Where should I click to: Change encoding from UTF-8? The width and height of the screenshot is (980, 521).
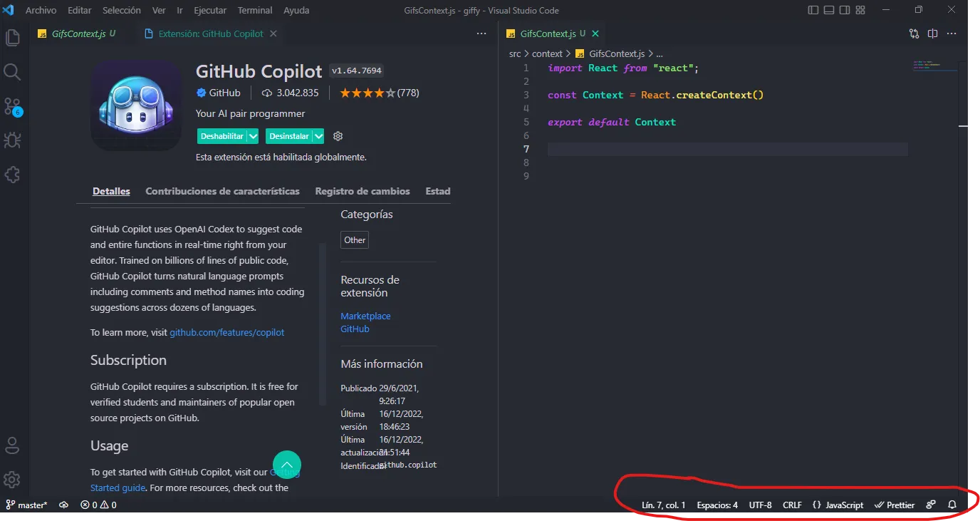pyautogui.click(x=760, y=505)
